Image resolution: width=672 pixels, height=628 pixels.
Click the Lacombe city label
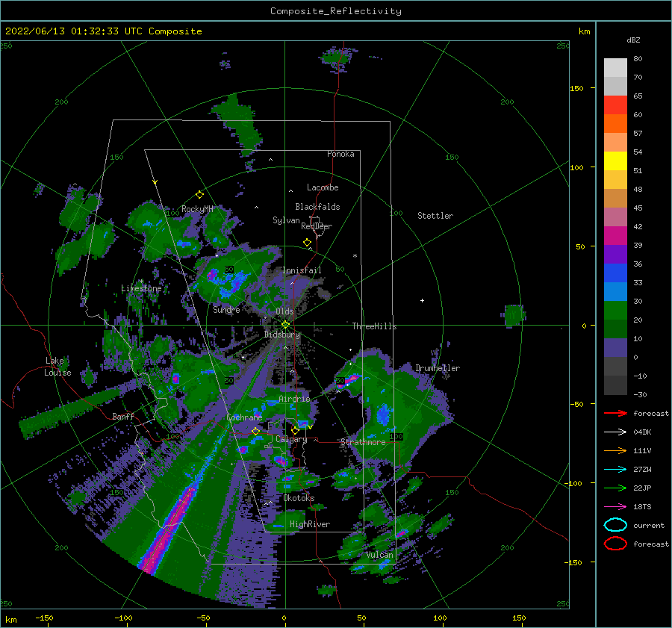[323, 187]
